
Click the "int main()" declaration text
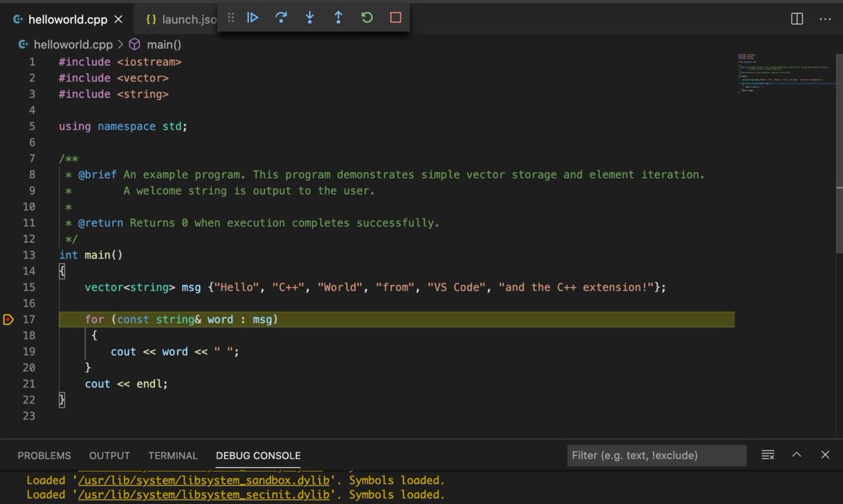coord(91,255)
